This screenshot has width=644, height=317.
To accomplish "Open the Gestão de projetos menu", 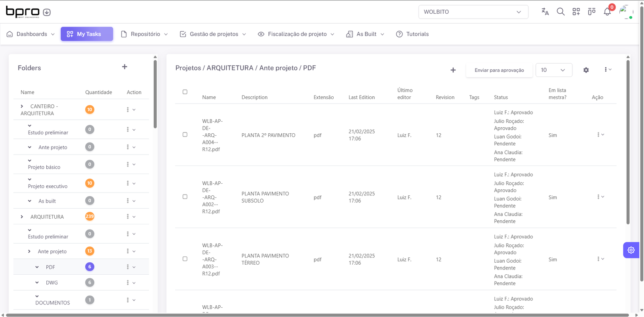I will pos(213,34).
